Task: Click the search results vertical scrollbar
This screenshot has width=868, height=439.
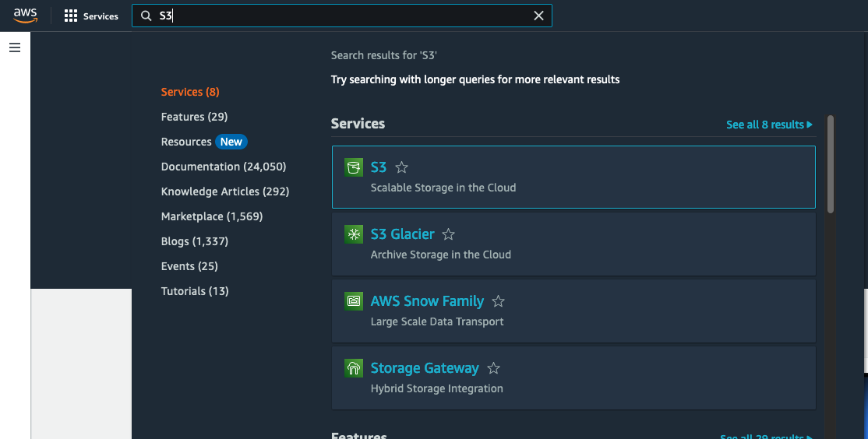Action: tap(831, 163)
